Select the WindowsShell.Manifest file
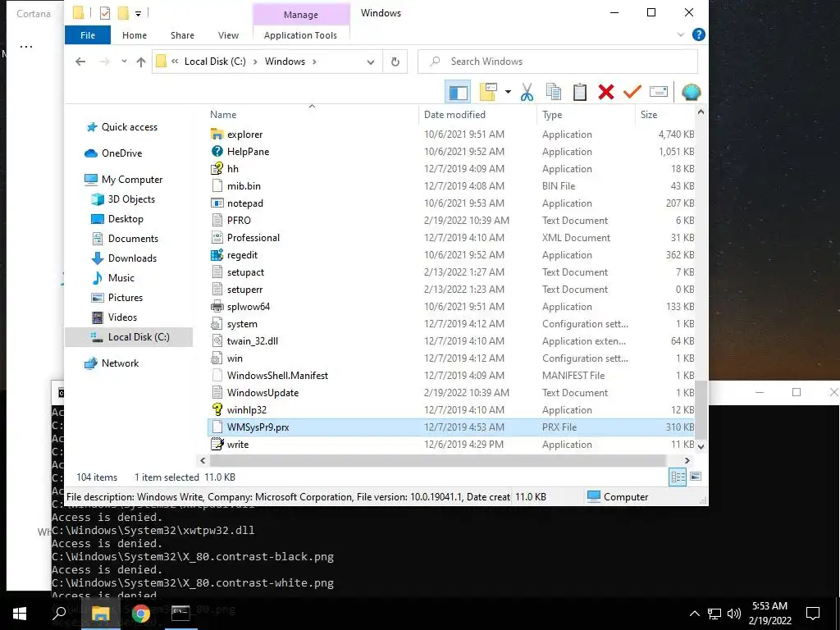 click(x=451, y=376)
